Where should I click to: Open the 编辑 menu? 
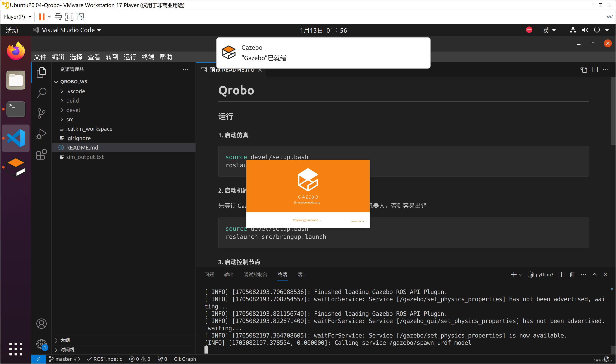click(58, 57)
